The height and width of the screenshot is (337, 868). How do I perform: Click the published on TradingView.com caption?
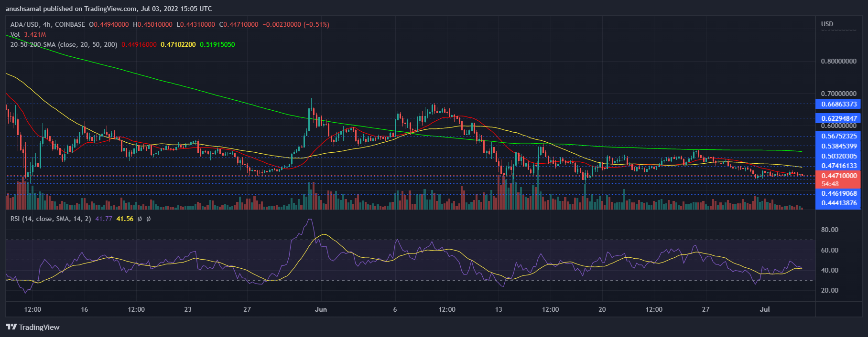[109, 9]
